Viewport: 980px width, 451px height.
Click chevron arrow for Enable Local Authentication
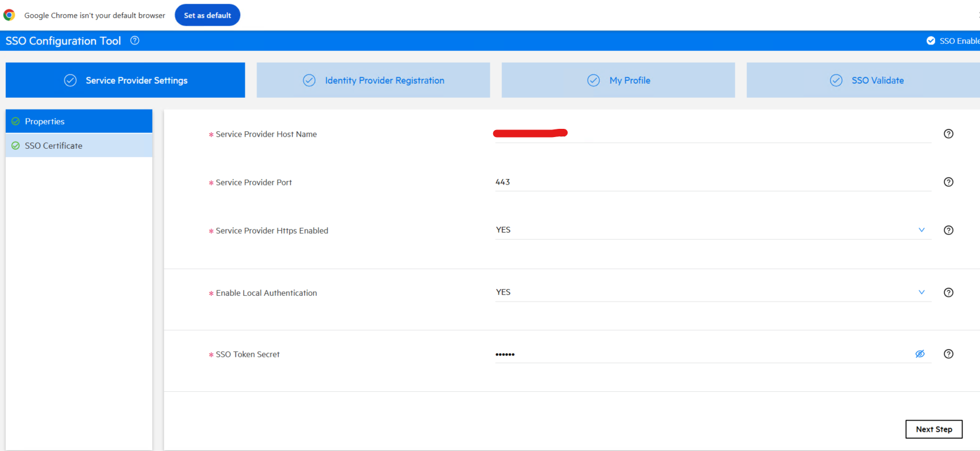coord(921,292)
